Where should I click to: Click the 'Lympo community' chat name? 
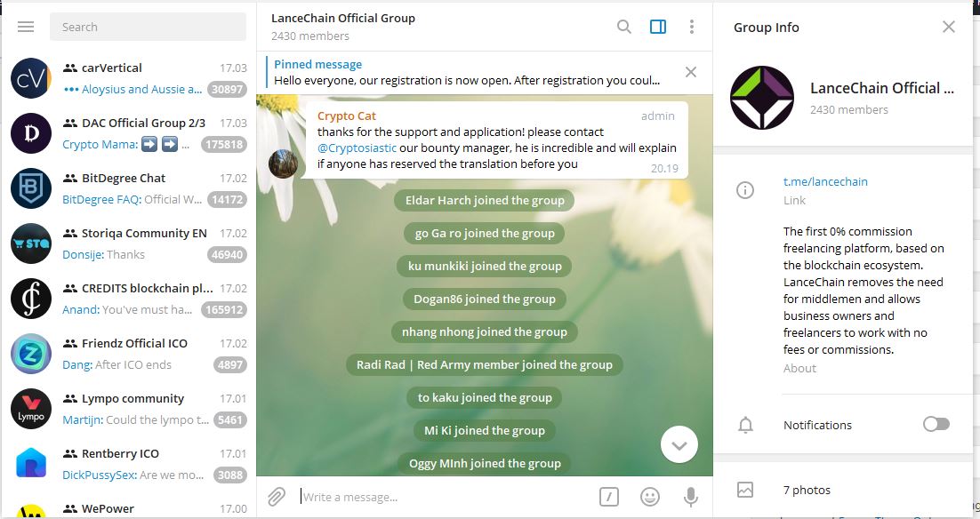point(133,398)
